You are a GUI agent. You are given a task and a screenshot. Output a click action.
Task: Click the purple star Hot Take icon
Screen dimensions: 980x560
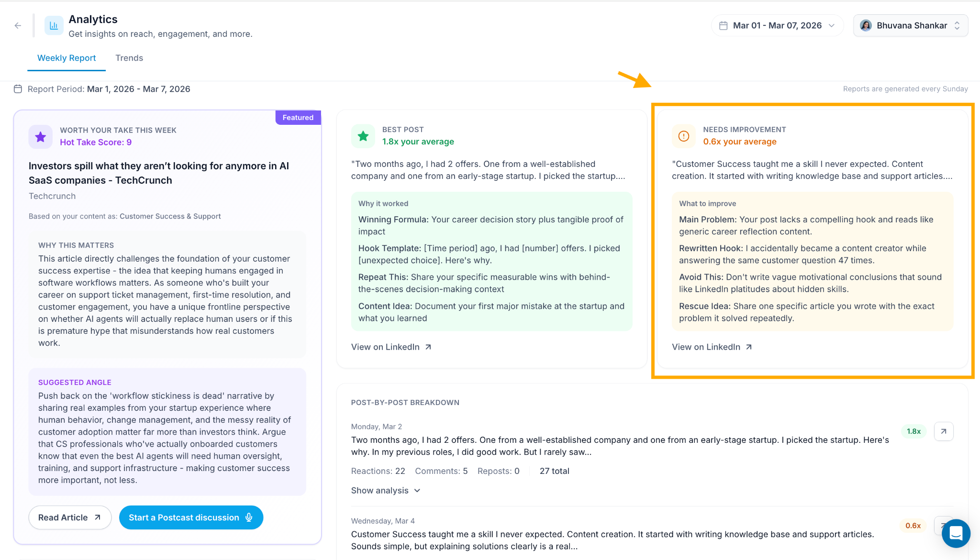(41, 137)
